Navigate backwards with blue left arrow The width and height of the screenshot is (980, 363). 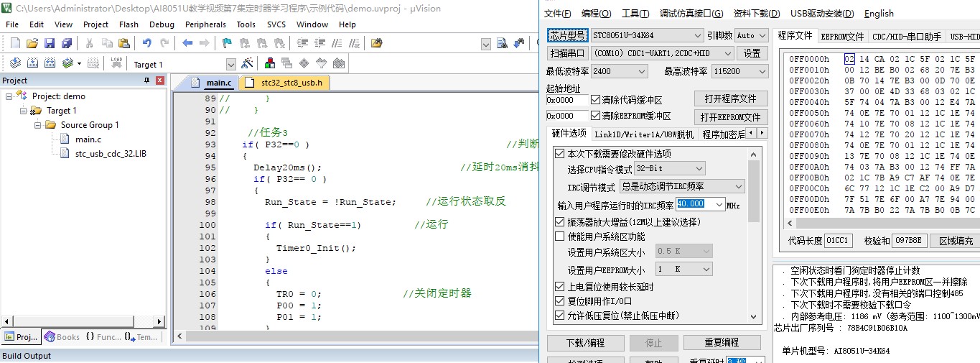pos(187,43)
